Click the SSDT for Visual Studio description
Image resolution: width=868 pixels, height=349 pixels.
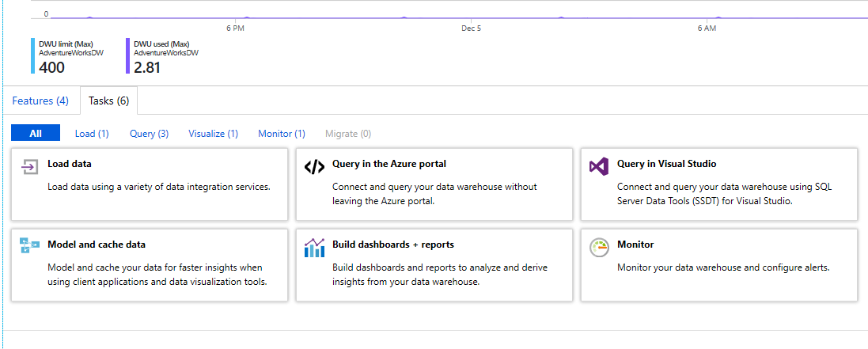[x=725, y=194]
